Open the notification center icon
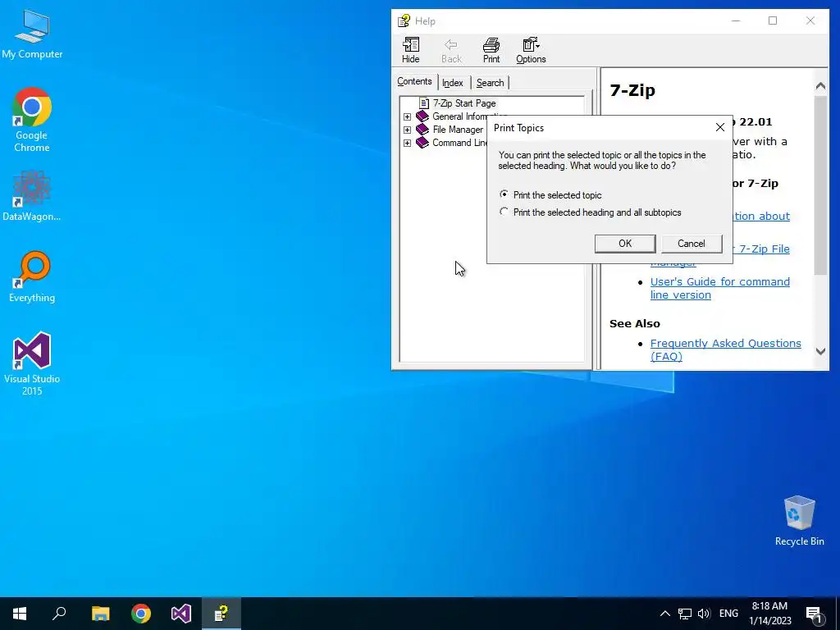This screenshot has width=840, height=630. [815, 614]
